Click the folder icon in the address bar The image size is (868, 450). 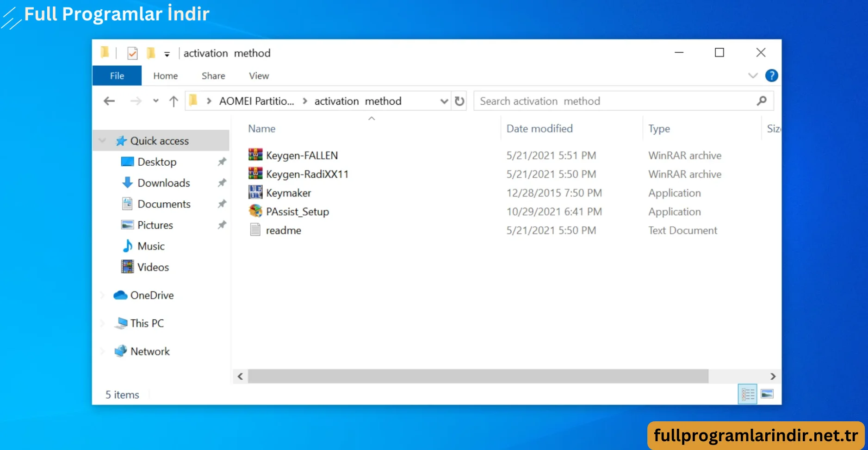(193, 100)
